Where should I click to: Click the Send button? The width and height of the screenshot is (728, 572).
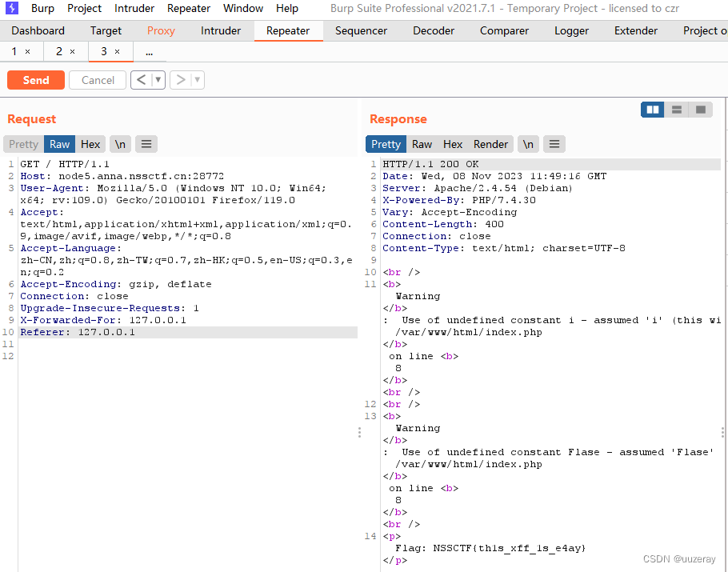click(x=36, y=80)
